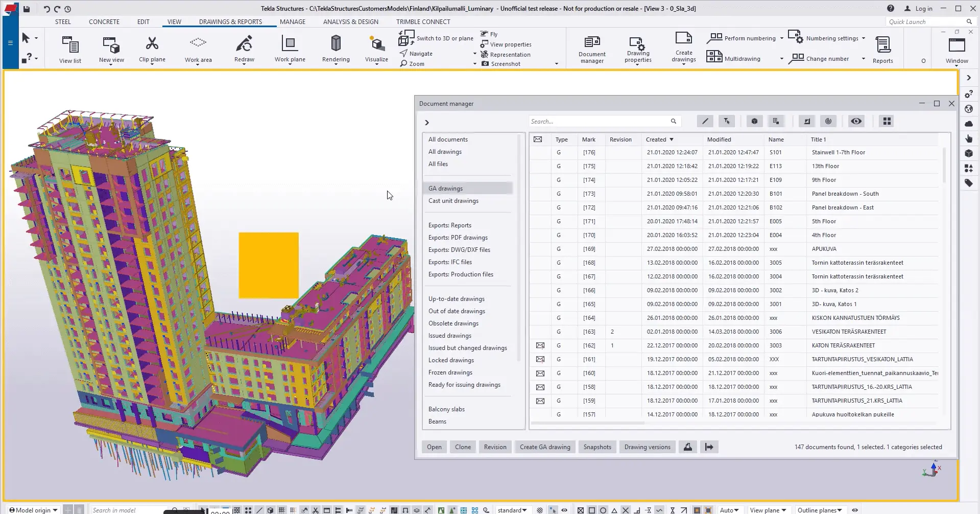980x514 pixels.
Task: Open the Outline planes dropdown
Action: pyautogui.click(x=820, y=510)
